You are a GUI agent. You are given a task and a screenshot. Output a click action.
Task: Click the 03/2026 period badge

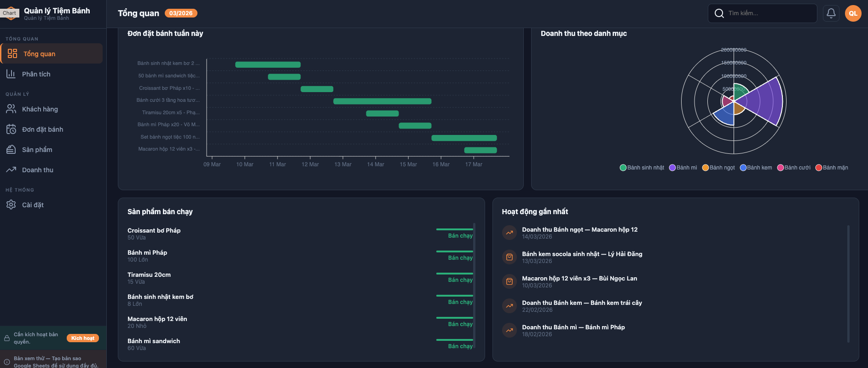(180, 13)
